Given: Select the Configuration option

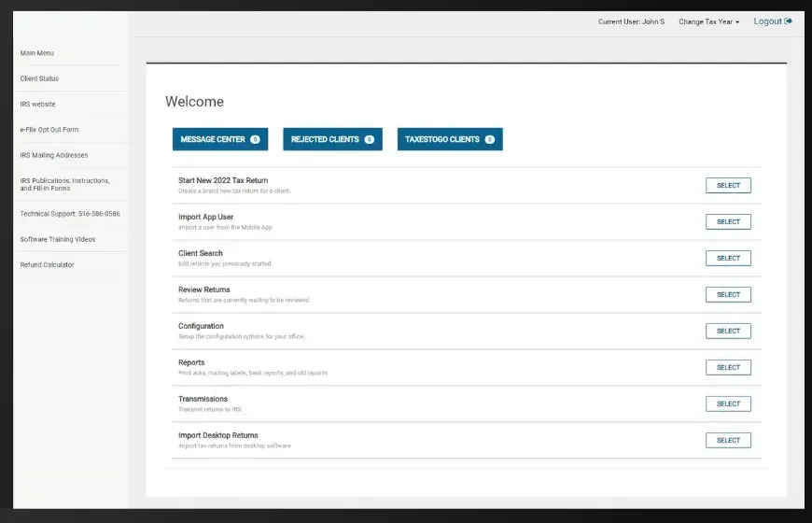Looking at the screenshot, I should pyautogui.click(x=728, y=332).
